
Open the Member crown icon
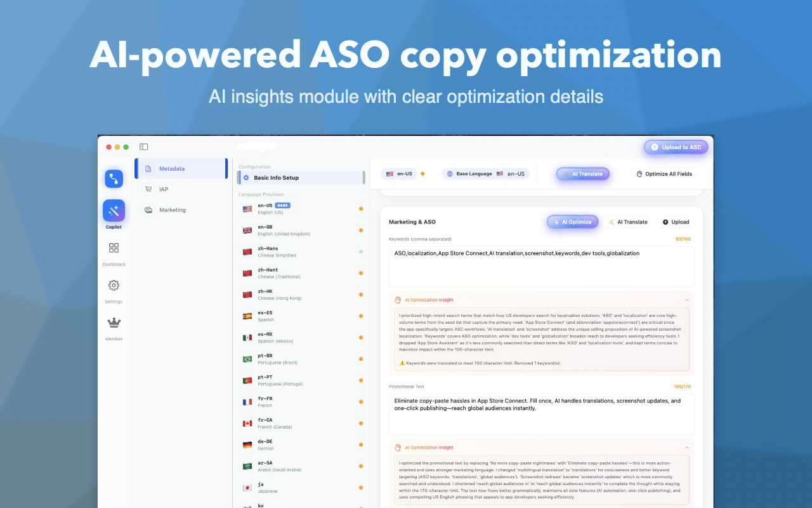(x=114, y=323)
